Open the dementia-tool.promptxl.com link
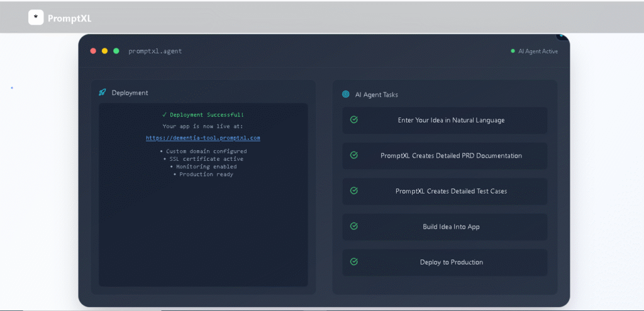Image resolution: width=644 pixels, height=311 pixels. click(x=203, y=138)
